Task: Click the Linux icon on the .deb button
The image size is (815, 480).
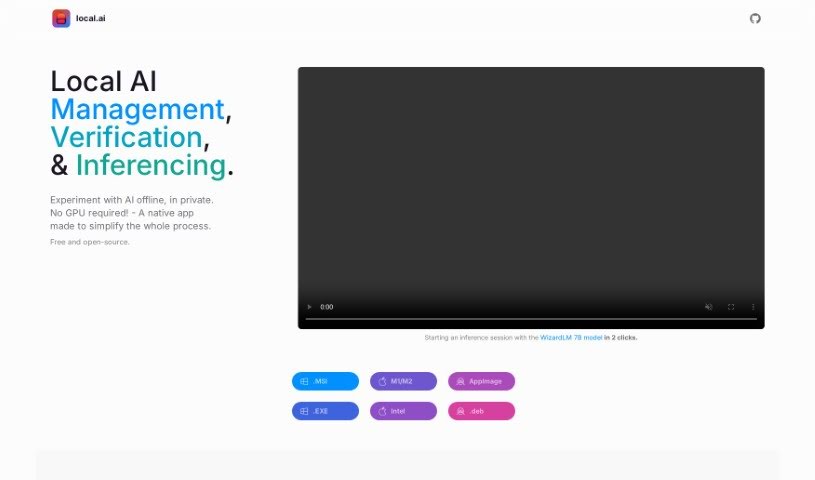Action: [460, 411]
